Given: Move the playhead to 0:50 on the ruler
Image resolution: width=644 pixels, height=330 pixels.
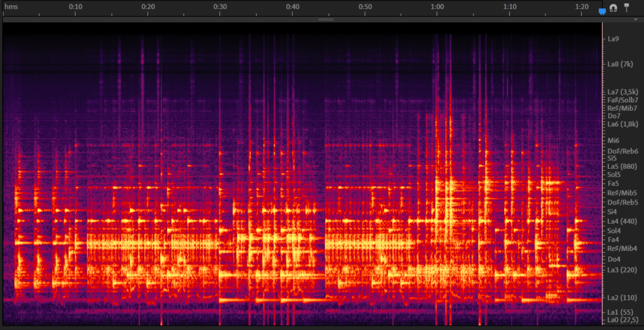Looking at the screenshot, I should 365,7.
